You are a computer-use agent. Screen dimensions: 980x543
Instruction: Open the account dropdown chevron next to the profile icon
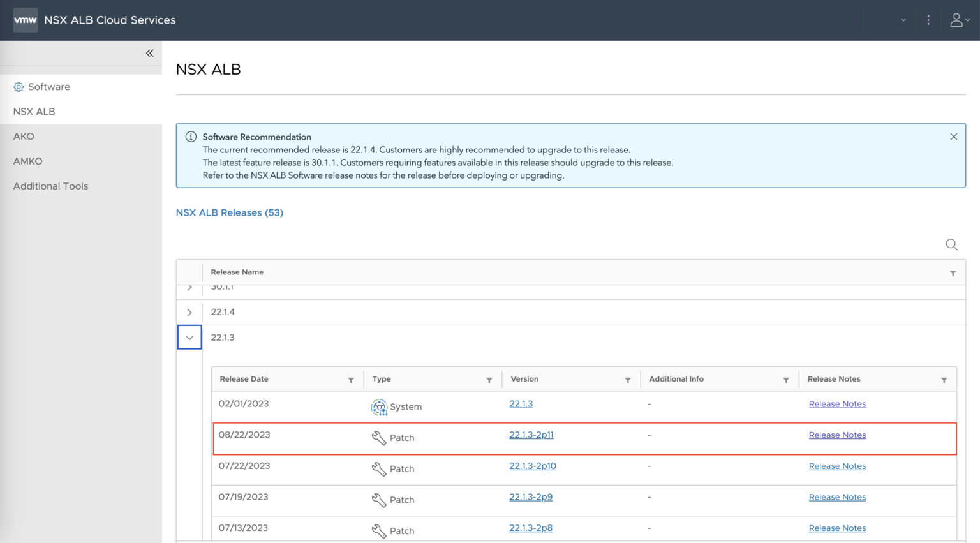coord(969,21)
